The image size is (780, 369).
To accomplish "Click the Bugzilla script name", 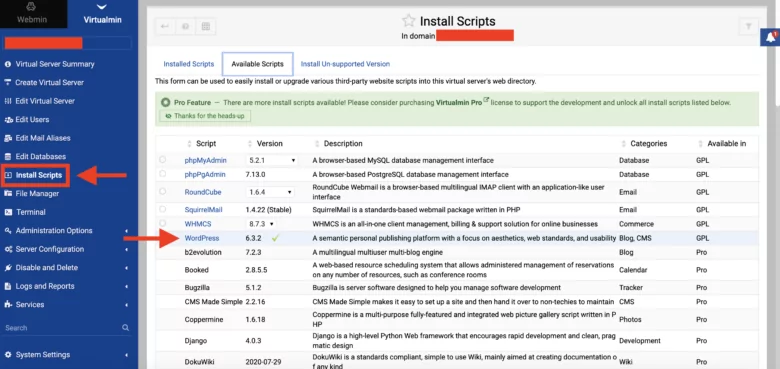I will [x=196, y=287].
